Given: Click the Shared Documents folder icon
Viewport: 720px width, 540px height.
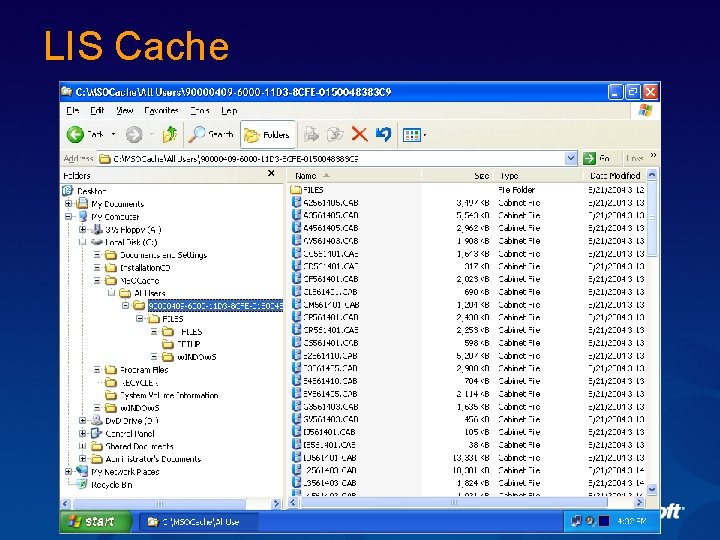Looking at the screenshot, I should point(96,446).
